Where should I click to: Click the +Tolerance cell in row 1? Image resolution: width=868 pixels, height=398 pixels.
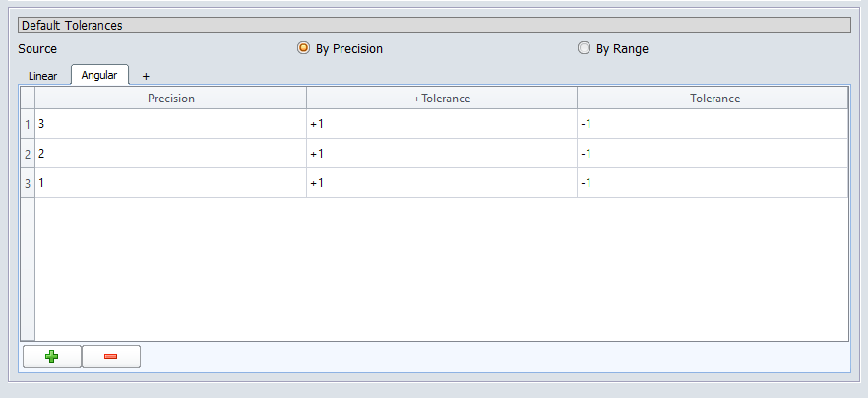click(x=442, y=124)
